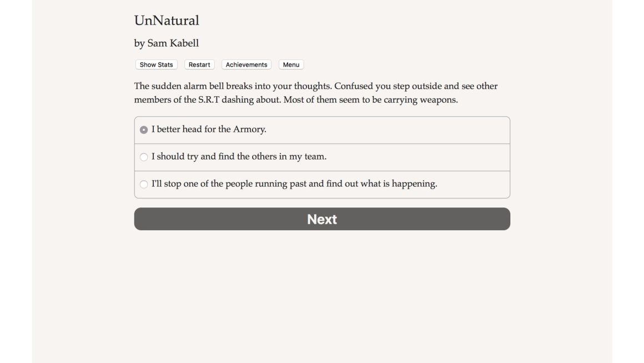Choose radio for 'find the others in my team'
The height and width of the screenshot is (363, 644).
(144, 157)
